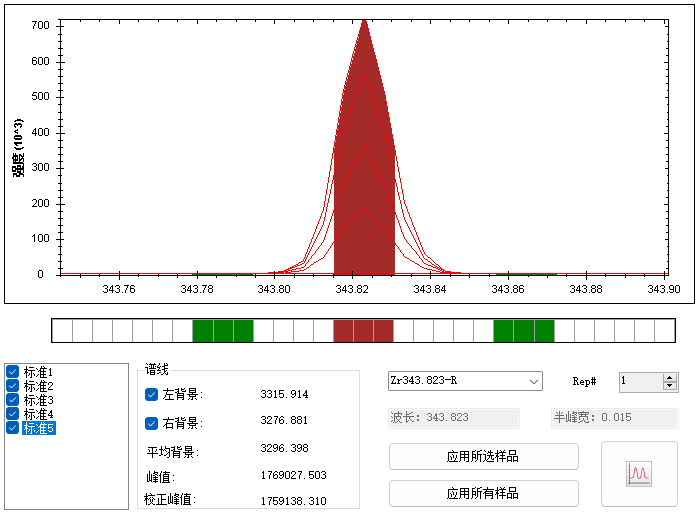Select the 右背景 value 3276.881
699x514 pixels.
click(284, 420)
